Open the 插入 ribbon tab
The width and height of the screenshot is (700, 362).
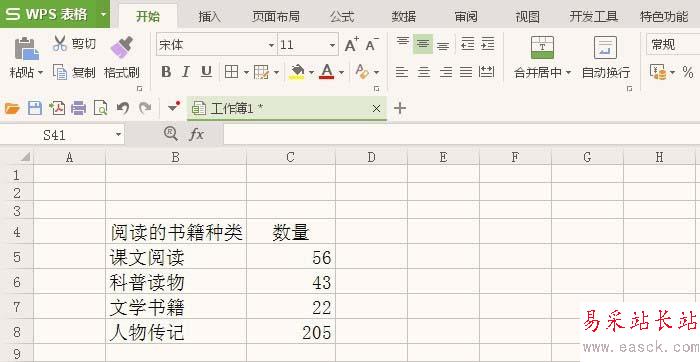209,17
